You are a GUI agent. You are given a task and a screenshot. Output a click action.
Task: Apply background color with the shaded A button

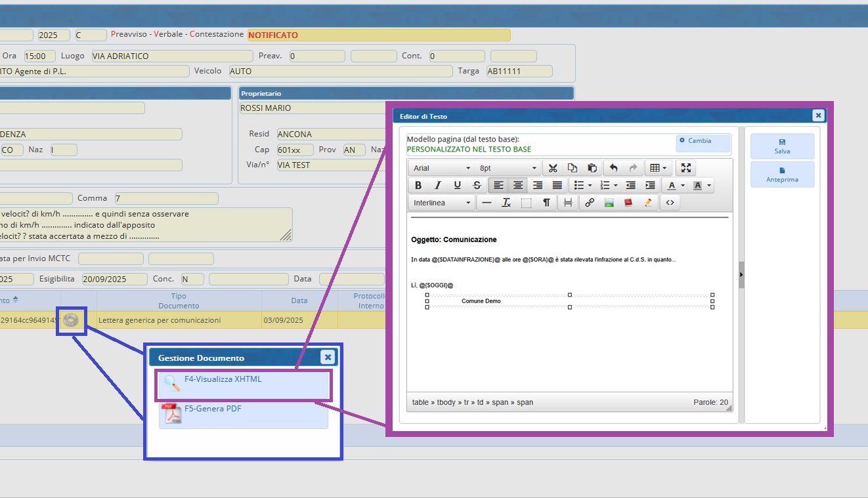coord(697,186)
